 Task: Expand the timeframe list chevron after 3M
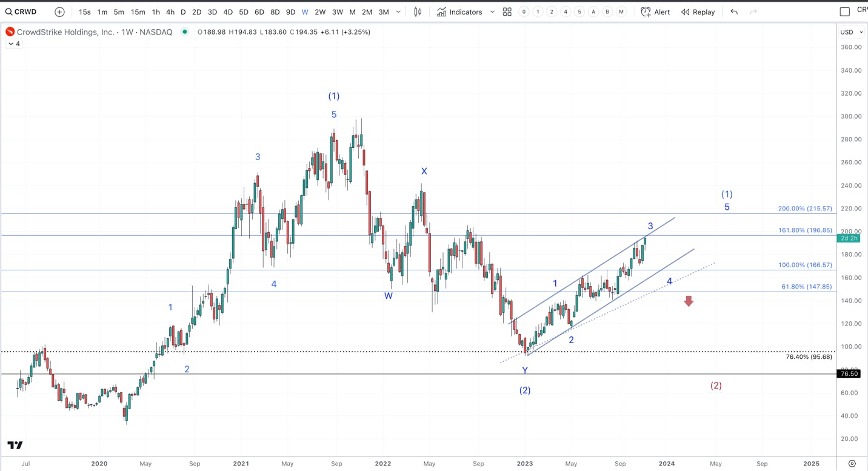click(398, 12)
